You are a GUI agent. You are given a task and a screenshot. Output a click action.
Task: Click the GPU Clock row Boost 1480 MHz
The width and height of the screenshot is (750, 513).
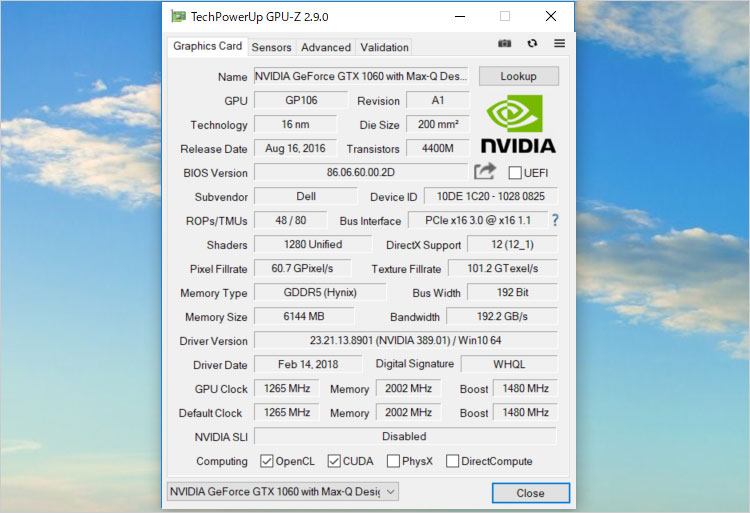tap(525, 388)
